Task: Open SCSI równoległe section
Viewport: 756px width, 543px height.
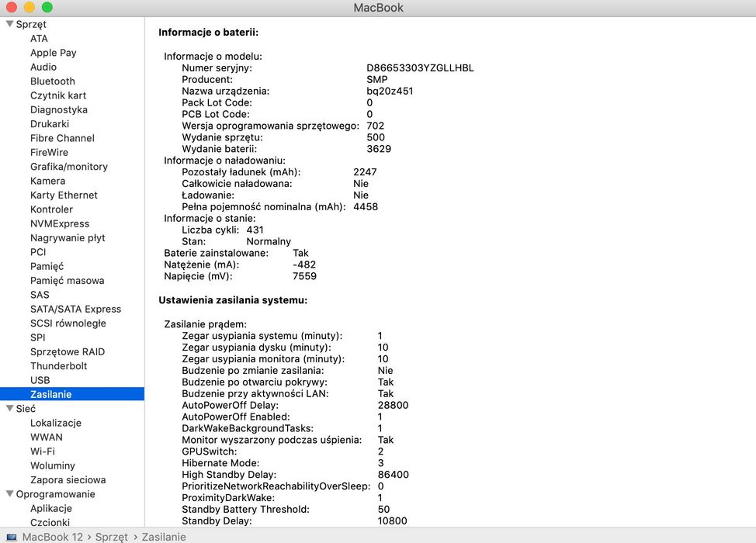Action: (68, 323)
